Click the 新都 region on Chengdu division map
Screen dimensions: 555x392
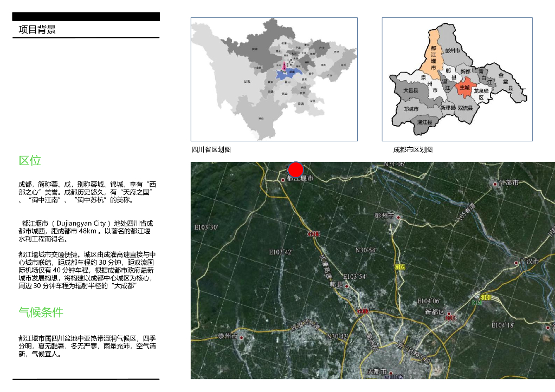click(x=465, y=71)
